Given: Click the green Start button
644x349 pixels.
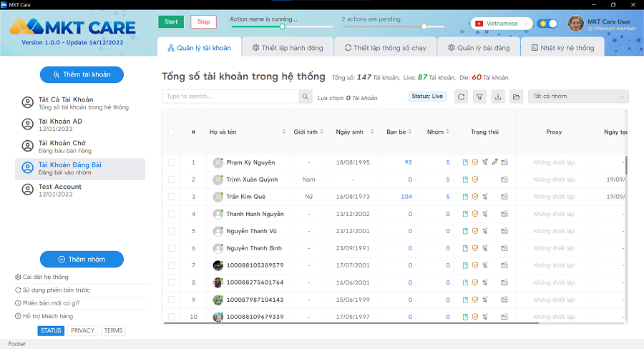Looking at the screenshot, I should (x=171, y=21).
